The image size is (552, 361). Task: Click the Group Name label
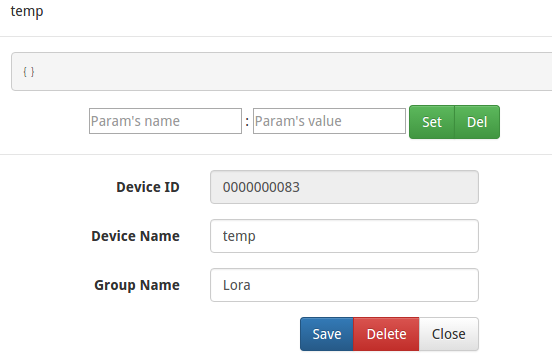point(137,285)
